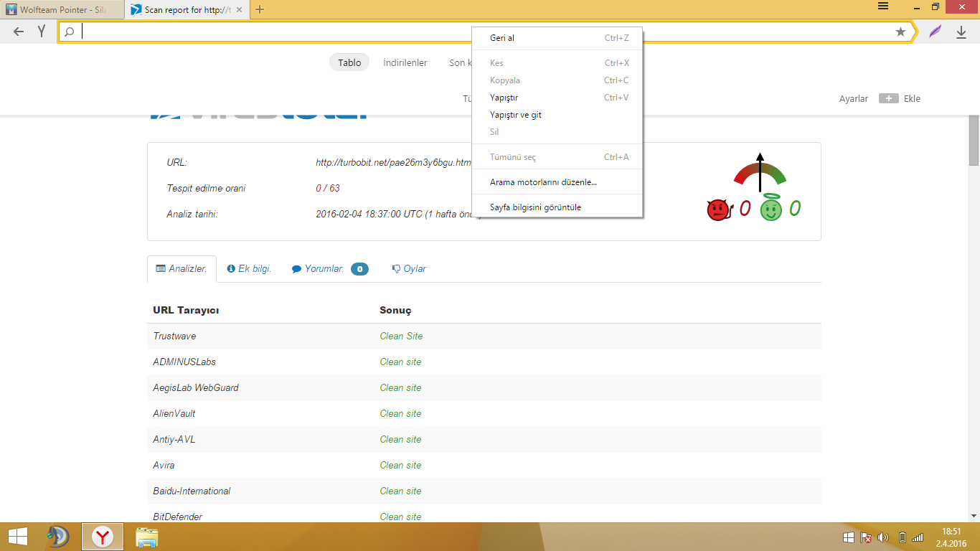Click the Yandex browser icon in the taskbar
Viewport: 980px width, 551px height.
coord(103,537)
